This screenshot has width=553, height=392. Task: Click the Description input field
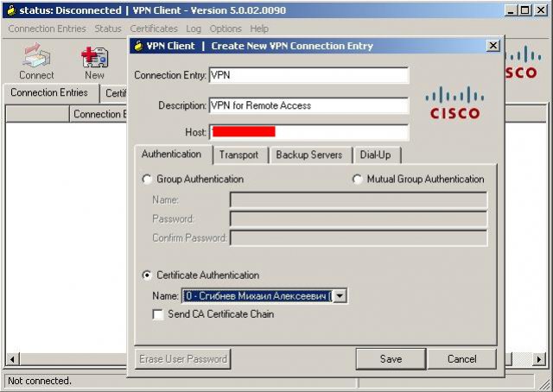(309, 105)
